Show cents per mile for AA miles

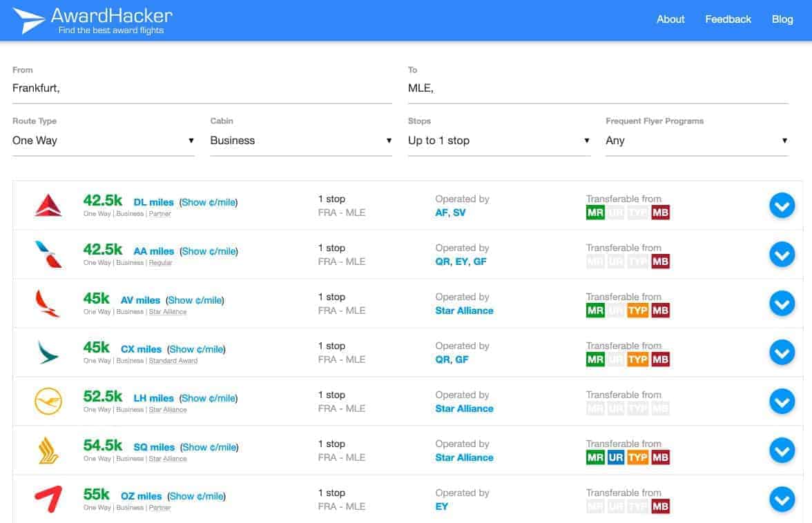tap(209, 251)
